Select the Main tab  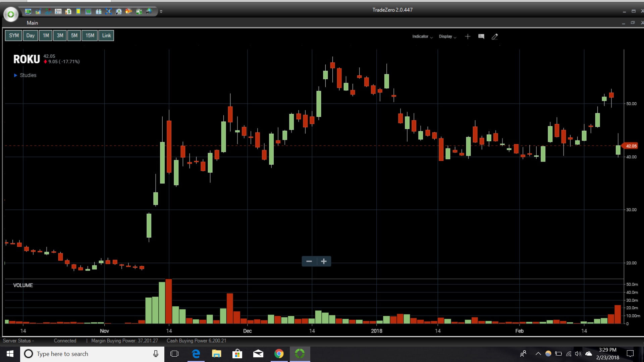click(32, 23)
